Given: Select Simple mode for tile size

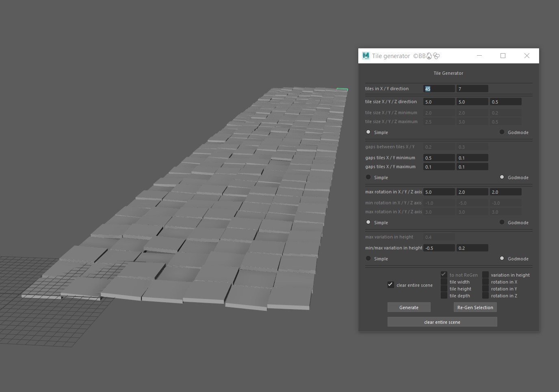Looking at the screenshot, I should (368, 132).
